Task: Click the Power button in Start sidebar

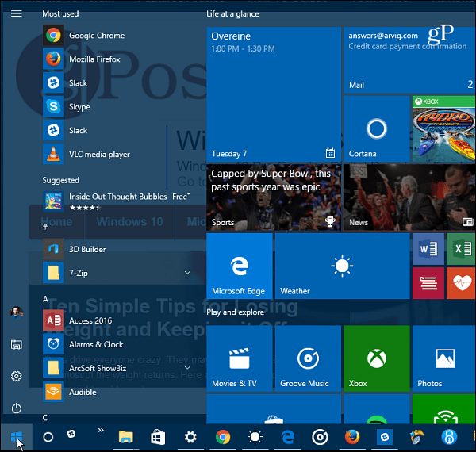Action: tap(17, 408)
